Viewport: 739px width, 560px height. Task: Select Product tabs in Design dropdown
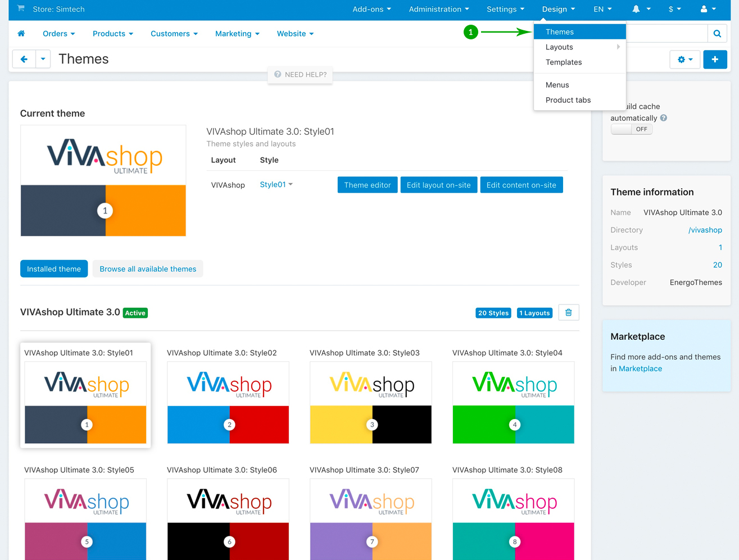coord(579,100)
